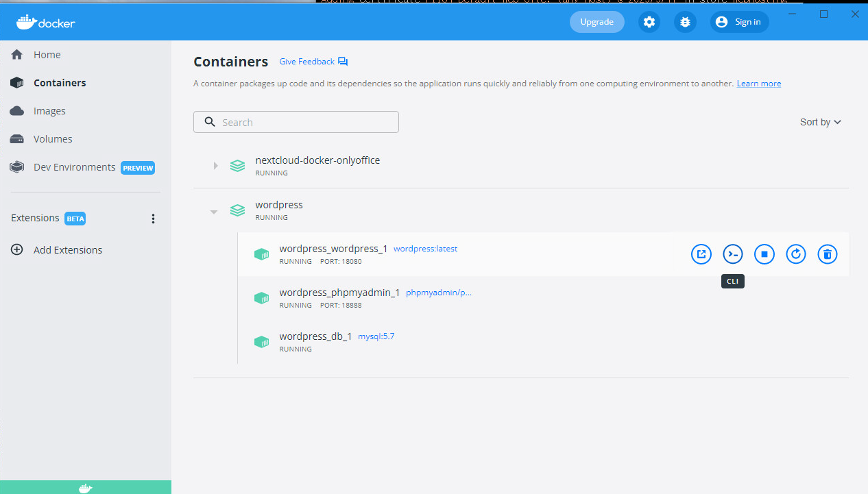Select wordpress_phpmyadmin_1 container name
868x494 pixels.
pos(339,293)
